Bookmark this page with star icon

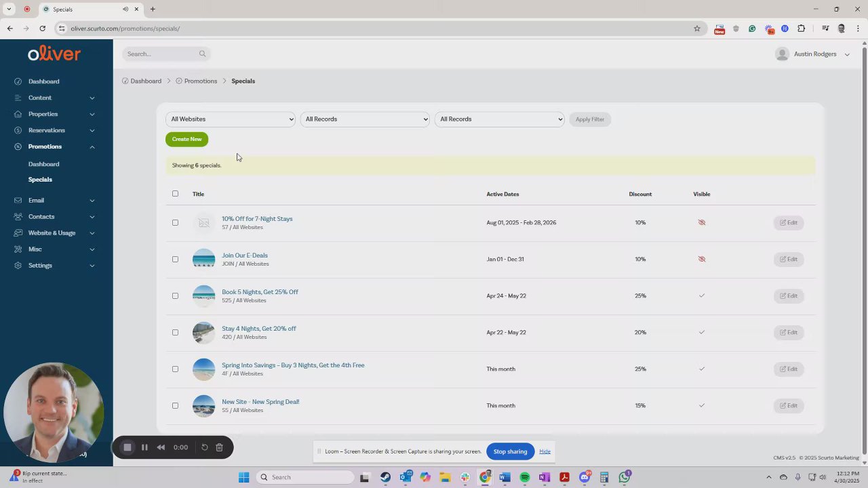click(x=696, y=28)
